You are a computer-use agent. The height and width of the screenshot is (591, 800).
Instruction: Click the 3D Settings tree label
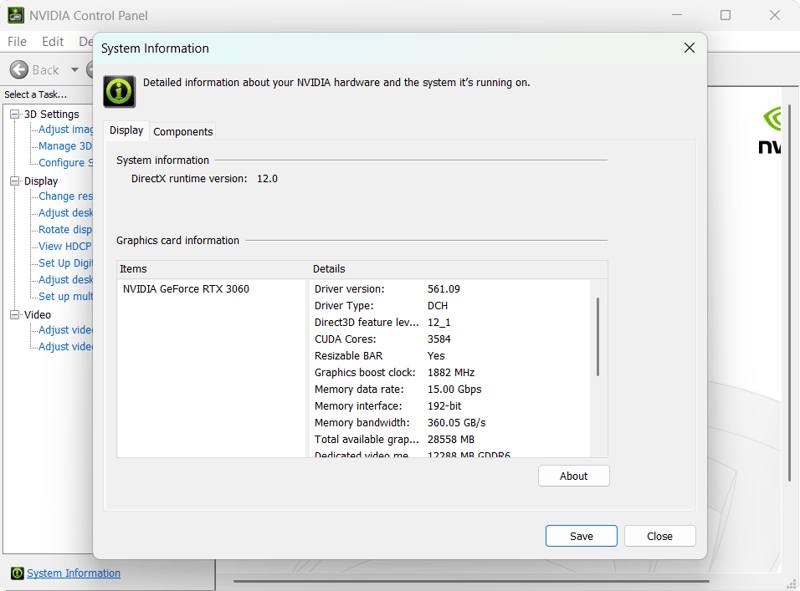pos(52,114)
